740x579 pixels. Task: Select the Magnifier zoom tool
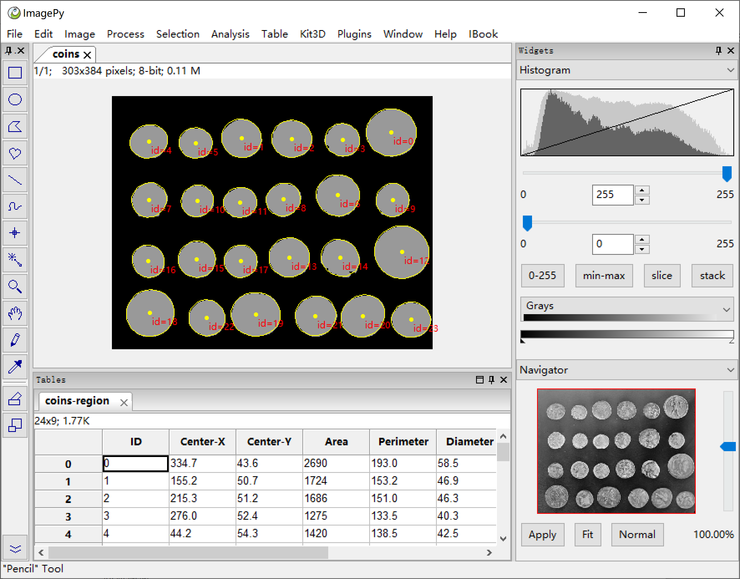click(15, 287)
